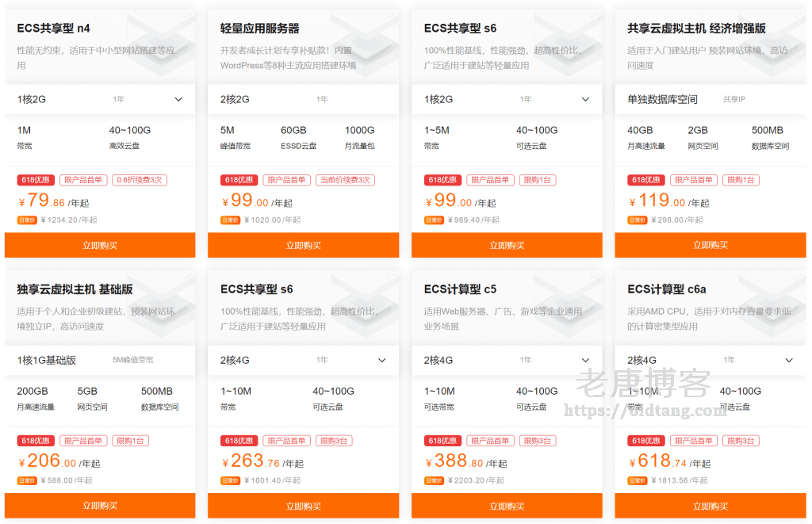The image size is (812, 524).
Task: Click the 618优惠 badge on the ECS共享型 n4 card
Action: [36, 180]
